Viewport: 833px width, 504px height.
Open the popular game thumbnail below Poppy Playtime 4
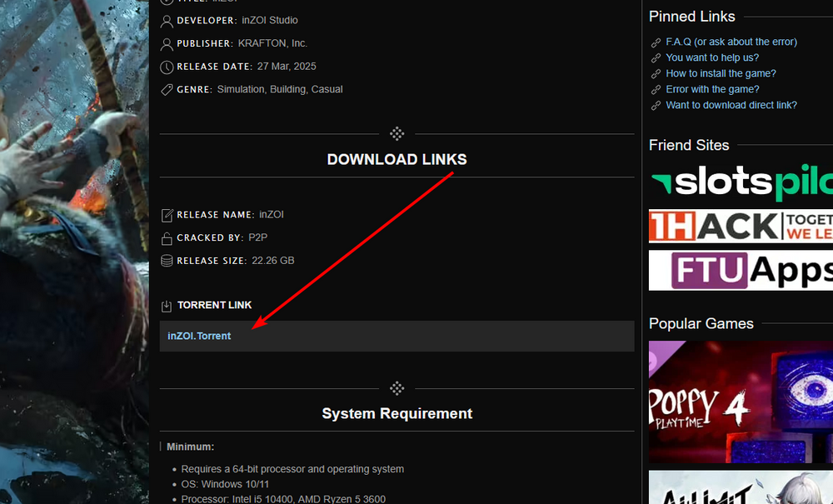click(741, 487)
